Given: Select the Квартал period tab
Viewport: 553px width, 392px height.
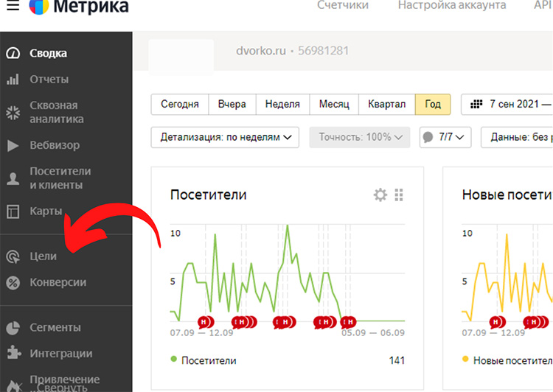Looking at the screenshot, I should pos(386,105).
